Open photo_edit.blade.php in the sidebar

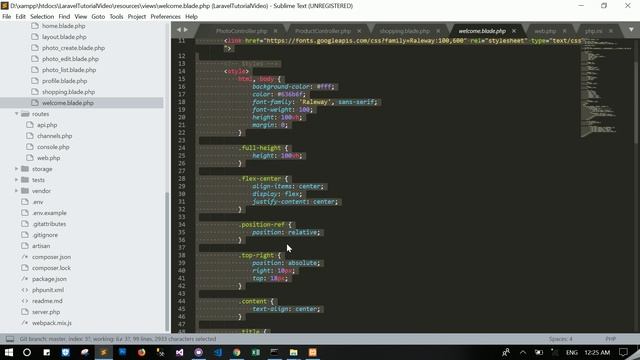(x=70, y=59)
